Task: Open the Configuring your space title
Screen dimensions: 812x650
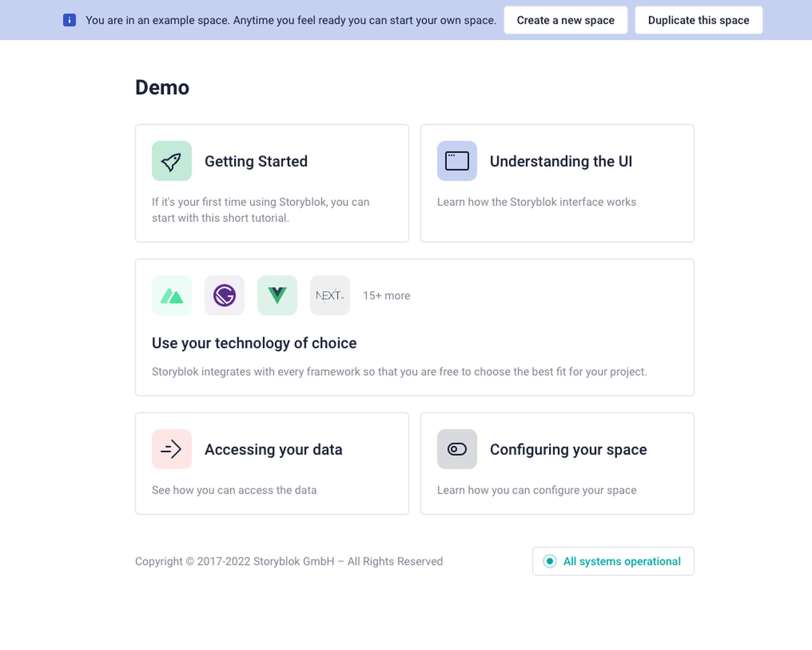Action: 568,450
